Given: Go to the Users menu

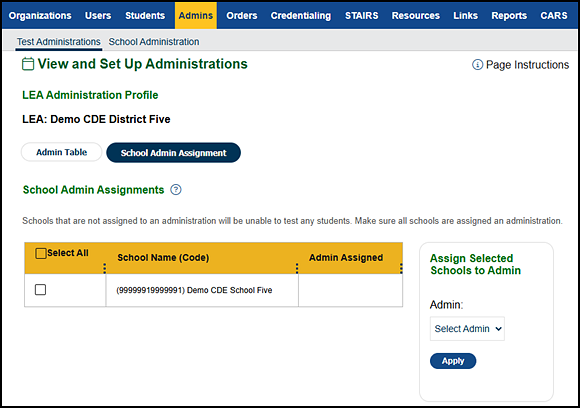Looking at the screenshot, I should [x=98, y=16].
